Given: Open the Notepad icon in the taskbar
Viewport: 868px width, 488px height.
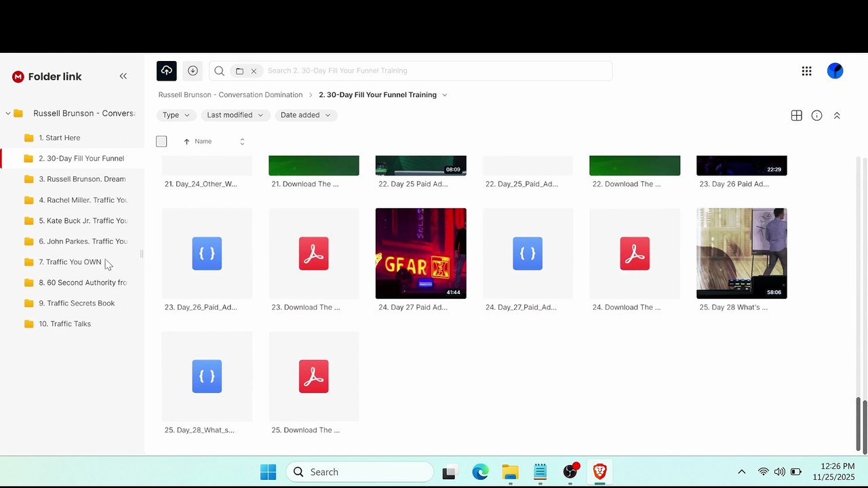Looking at the screenshot, I should 540,472.
